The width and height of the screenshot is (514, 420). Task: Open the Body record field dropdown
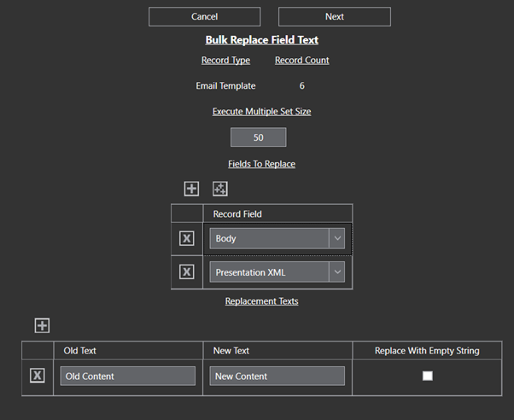[x=336, y=239]
